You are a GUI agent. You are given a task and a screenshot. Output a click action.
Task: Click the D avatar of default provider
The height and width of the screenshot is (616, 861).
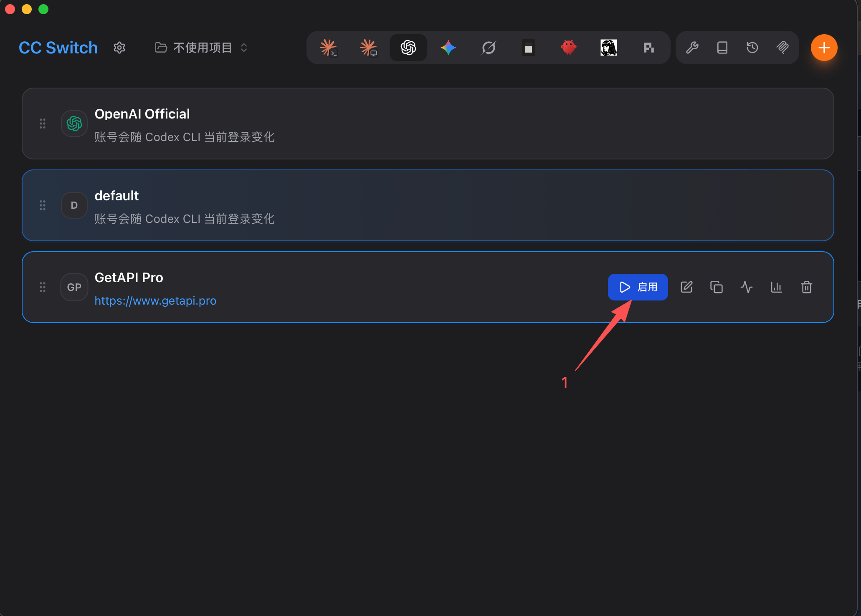point(74,205)
